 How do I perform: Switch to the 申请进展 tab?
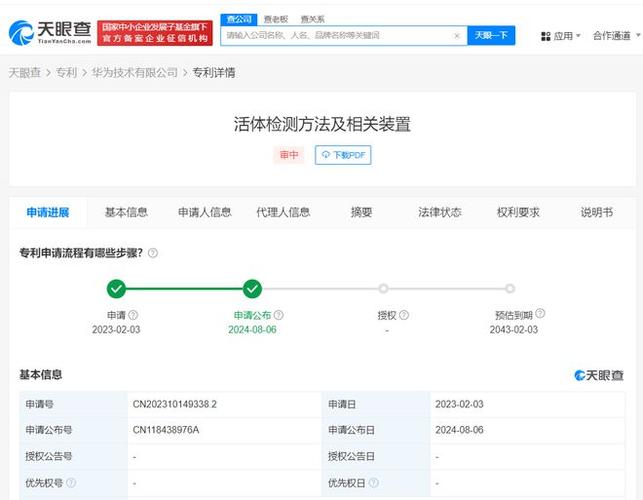[x=48, y=212]
